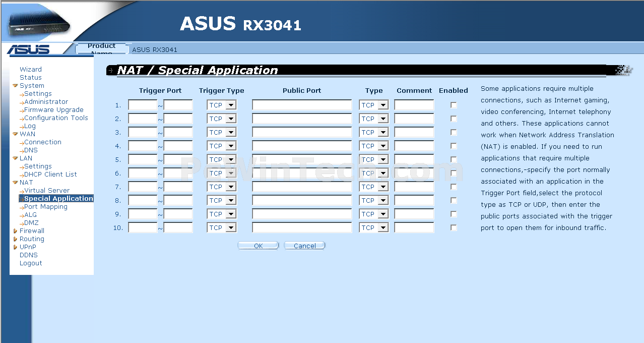
Task: Focus row 10 Public Port field
Action: coord(302,228)
